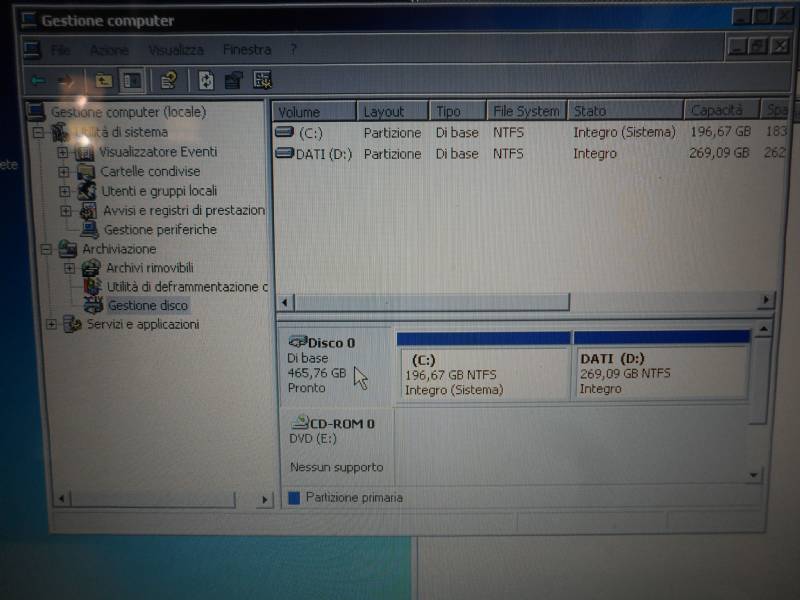This screenshot has width=800, height=600.
Task: Click the volume list horizontal scrollbar thumb
Action: (x=432, y=303)
